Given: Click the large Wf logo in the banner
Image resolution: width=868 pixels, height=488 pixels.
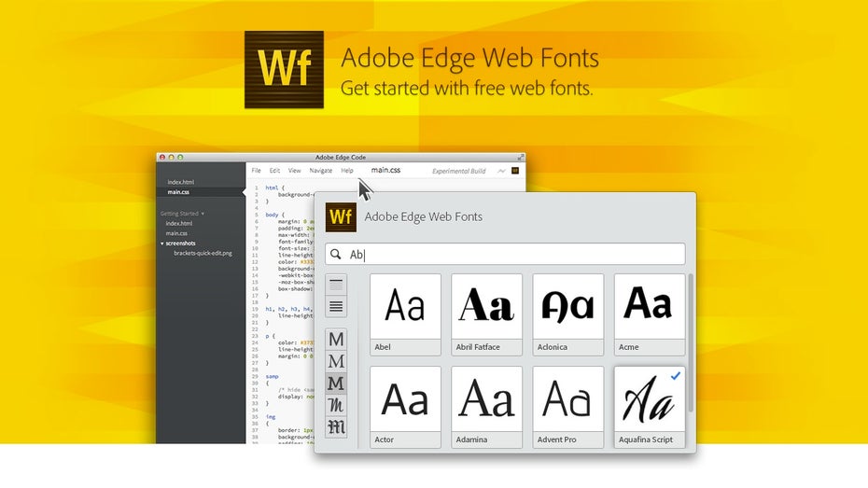Looking at the screenshot, I should tap(284, 69).
